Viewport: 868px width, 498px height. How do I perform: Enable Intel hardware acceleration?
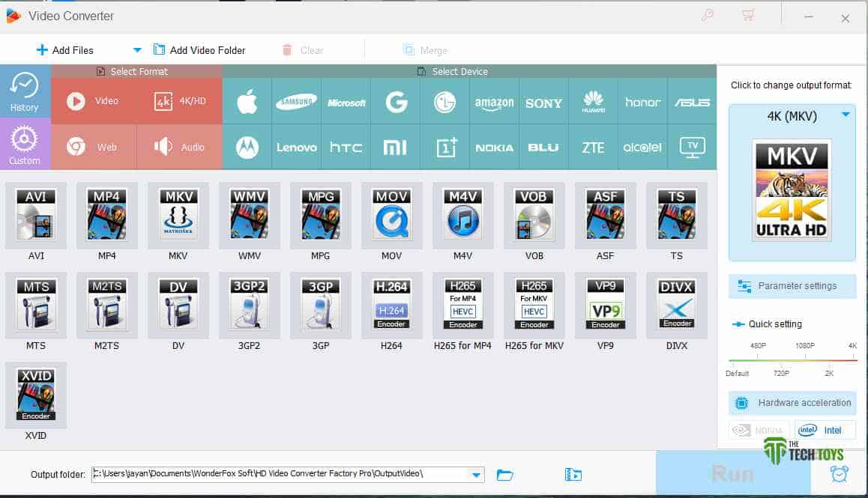(x=825, y=430)
